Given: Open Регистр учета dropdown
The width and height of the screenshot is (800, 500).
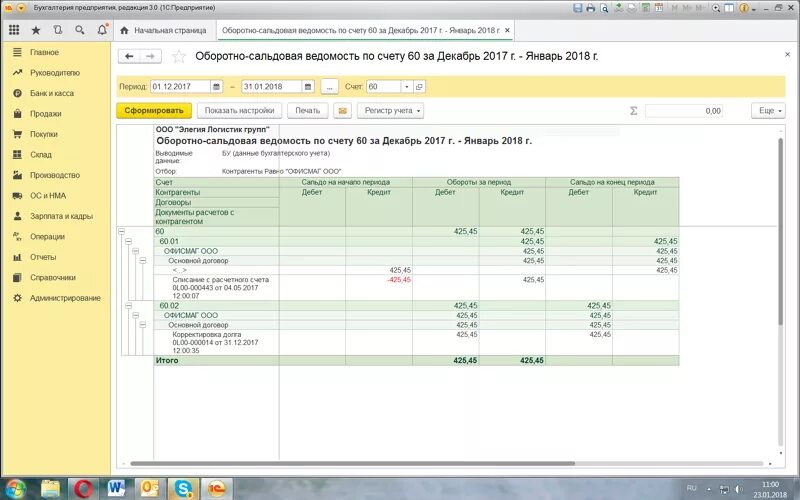Looking at the screenshot, I should (390, 111).
